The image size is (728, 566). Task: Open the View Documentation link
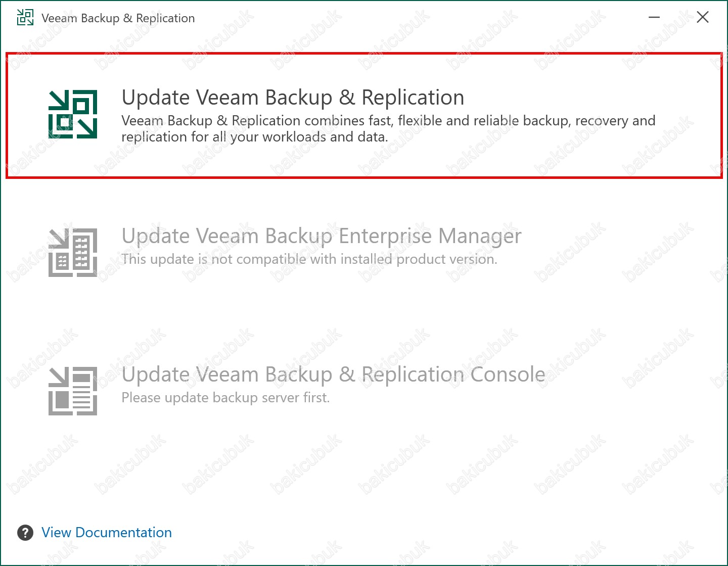point(107,533)
